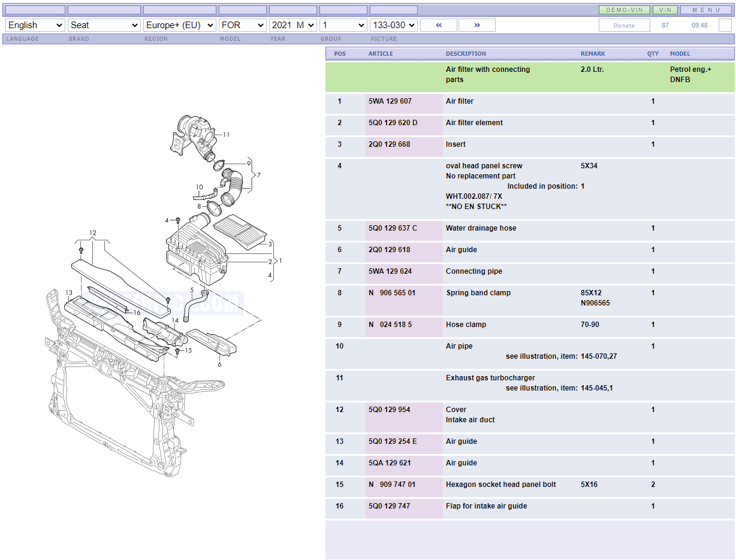The image size is (736, 560).
Task: Click the 09:48 time indicator
Action: 699,25
